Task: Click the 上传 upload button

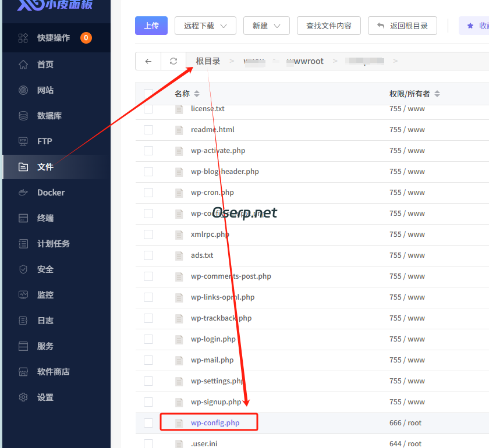Action: coord(151,26)
